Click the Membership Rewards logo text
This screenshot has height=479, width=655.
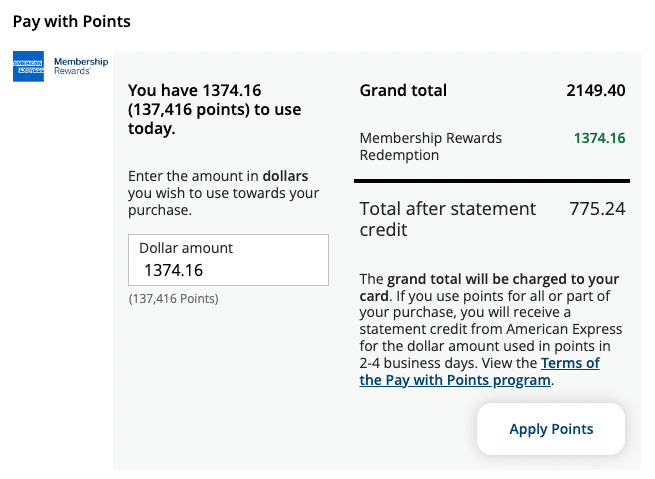click(x=74, y=66)
